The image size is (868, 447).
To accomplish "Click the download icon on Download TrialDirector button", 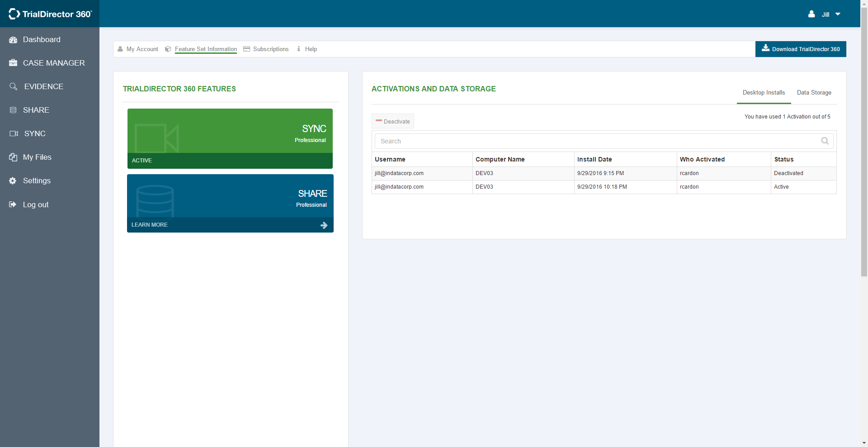I will (x=765, y=48).
